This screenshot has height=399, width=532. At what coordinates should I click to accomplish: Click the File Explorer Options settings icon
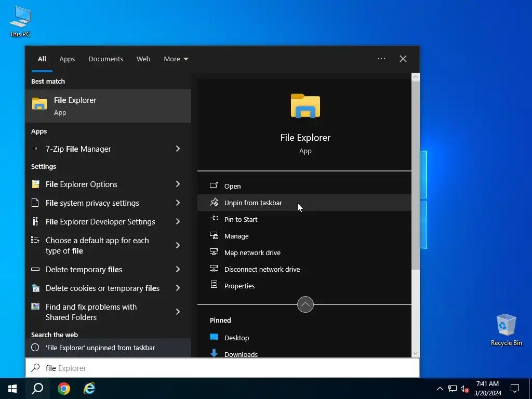point(35,184)
